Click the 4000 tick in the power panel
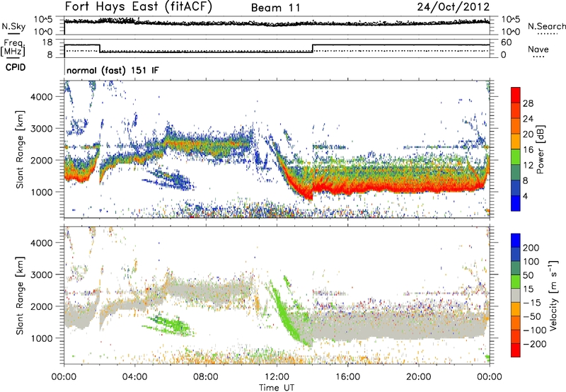This screenshot has height=392, width=566. click(x=41, y=97)
